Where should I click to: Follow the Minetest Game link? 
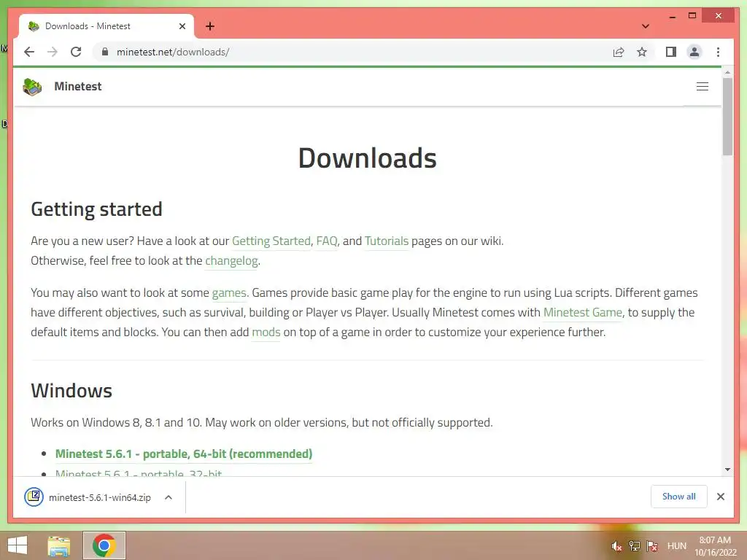pos(583,312)
